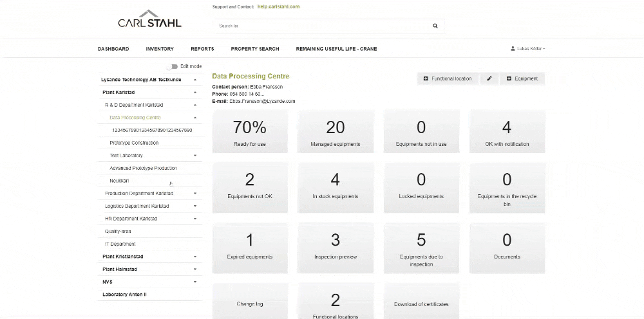644x319 pixels.
Task: Expand the Plant Kristianstad node
Action: tap(194, 257)
